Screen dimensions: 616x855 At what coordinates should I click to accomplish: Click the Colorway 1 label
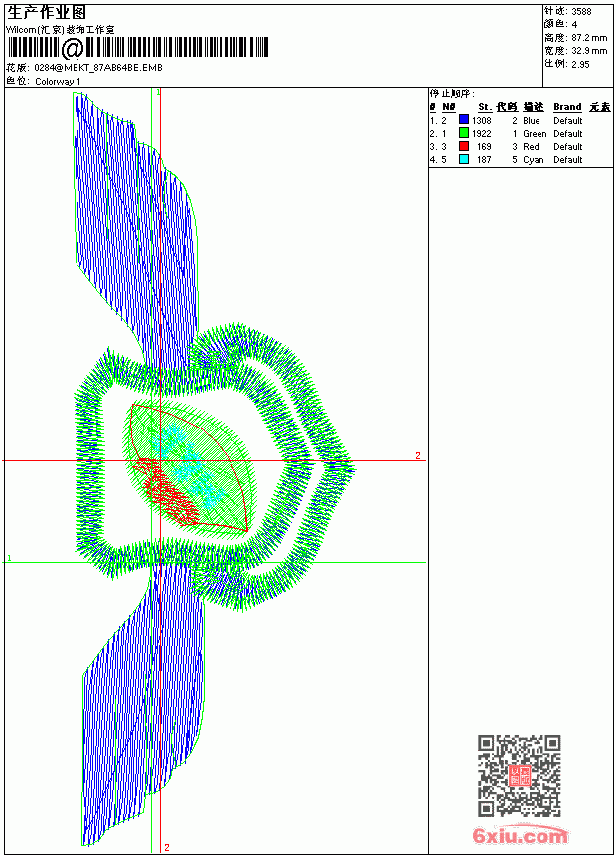[x=58, y=82]
